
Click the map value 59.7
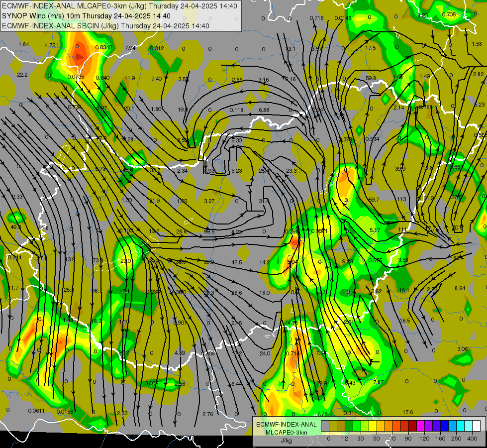click(x=374, y=200)
